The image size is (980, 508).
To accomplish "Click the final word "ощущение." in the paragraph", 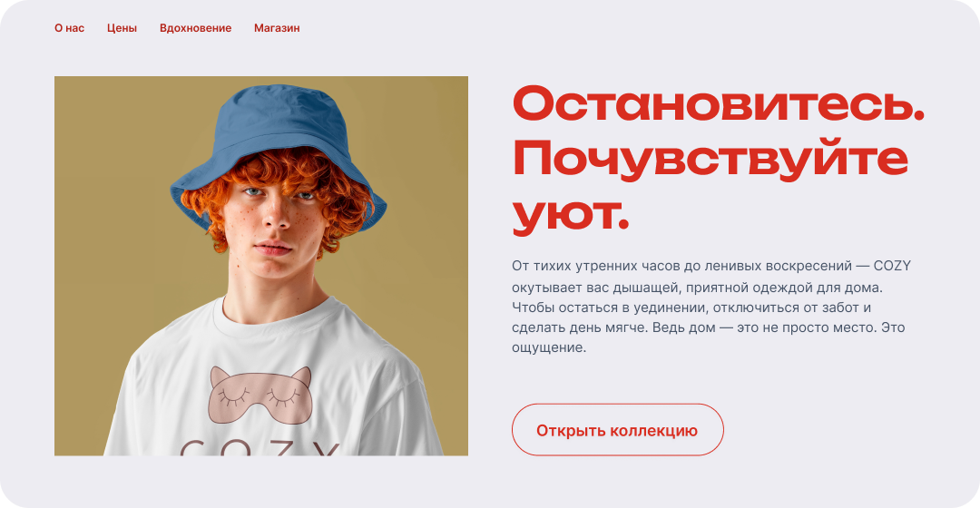I will [x=549, y=348].
